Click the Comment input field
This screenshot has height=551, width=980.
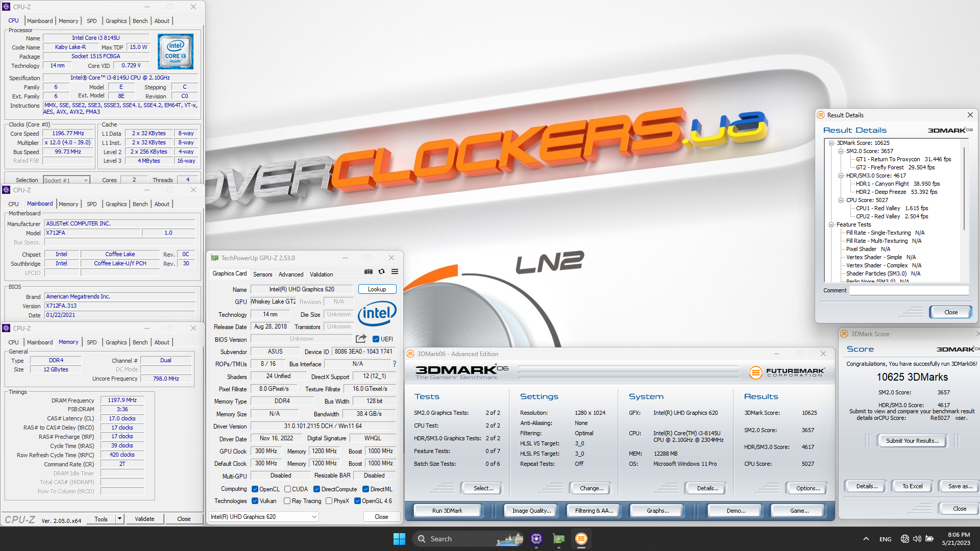coord(909,290)
